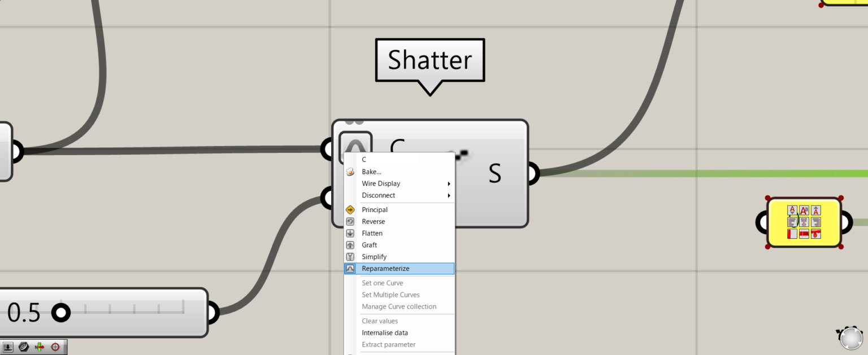Toggle Flatten on the C input
This screenshot has height=355, width=868.
(x=372, y=233)
